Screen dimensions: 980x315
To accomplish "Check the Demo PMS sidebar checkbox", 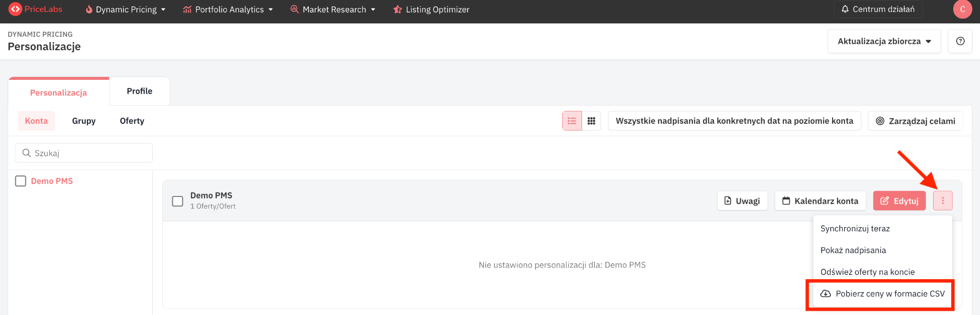I will (x=21, y=181).
